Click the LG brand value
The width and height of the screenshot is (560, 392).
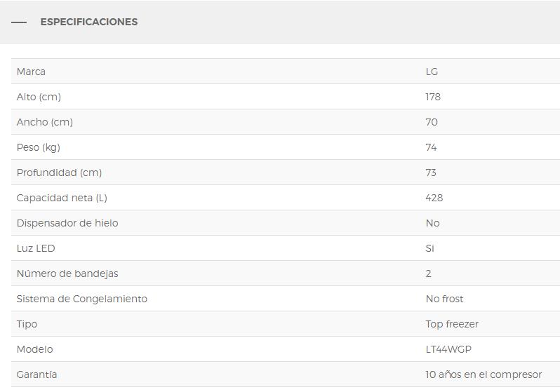(x=432, y=72)
